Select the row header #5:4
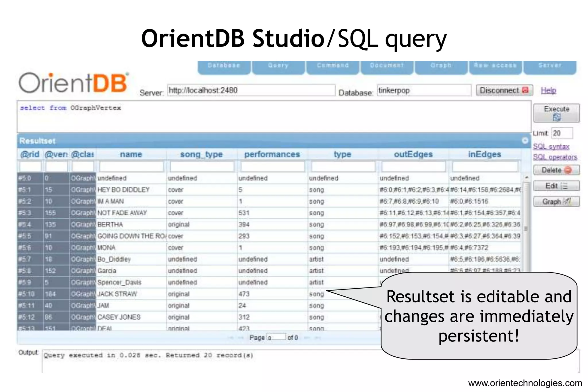The image size is (588, 392). pyautogui.click(x=30, y=225)
